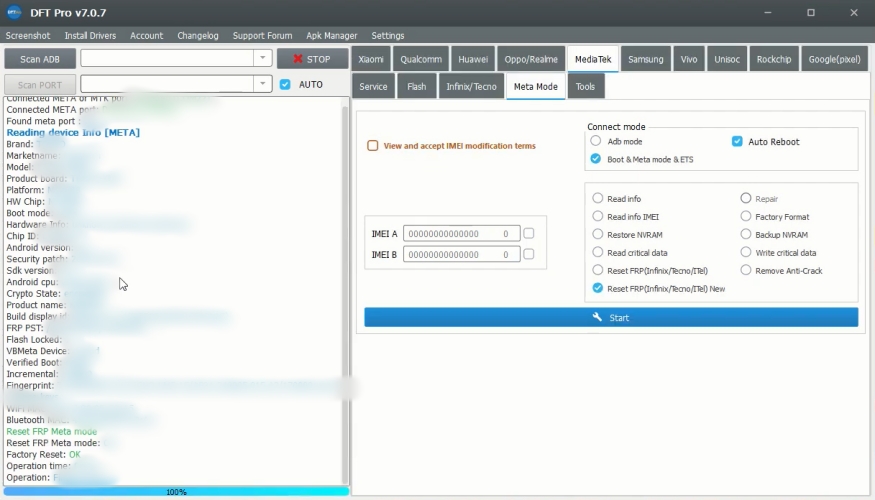The image size is (875, 500).
Task: Select the Remove Anti-Crack option
Action: 746,270
